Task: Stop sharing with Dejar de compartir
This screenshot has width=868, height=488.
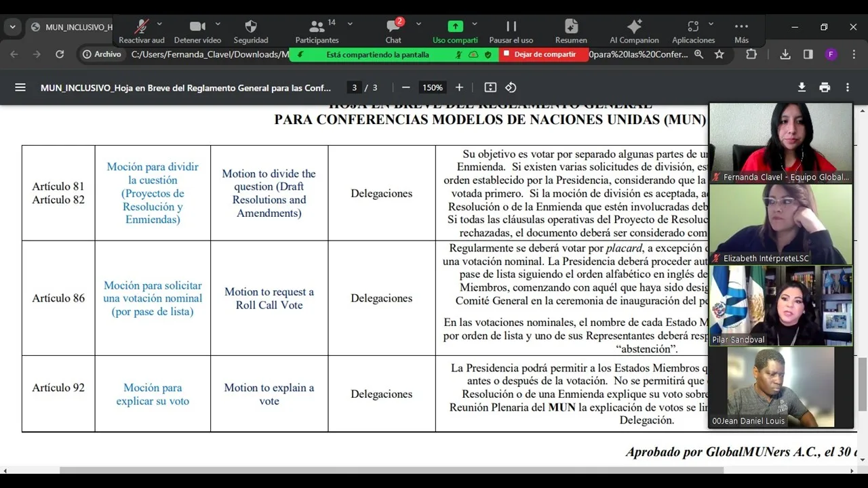Action: (x=544, y=54)
